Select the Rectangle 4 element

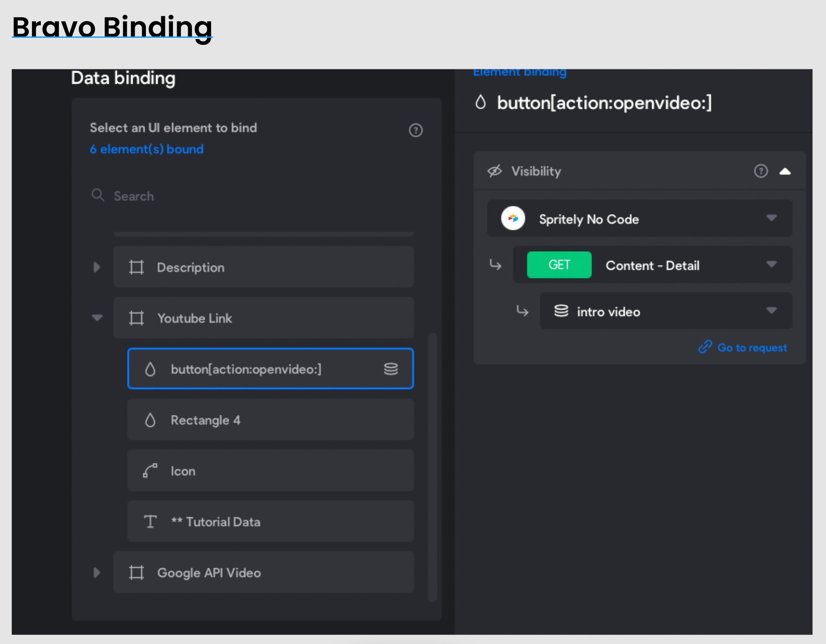tap(270, 419)
